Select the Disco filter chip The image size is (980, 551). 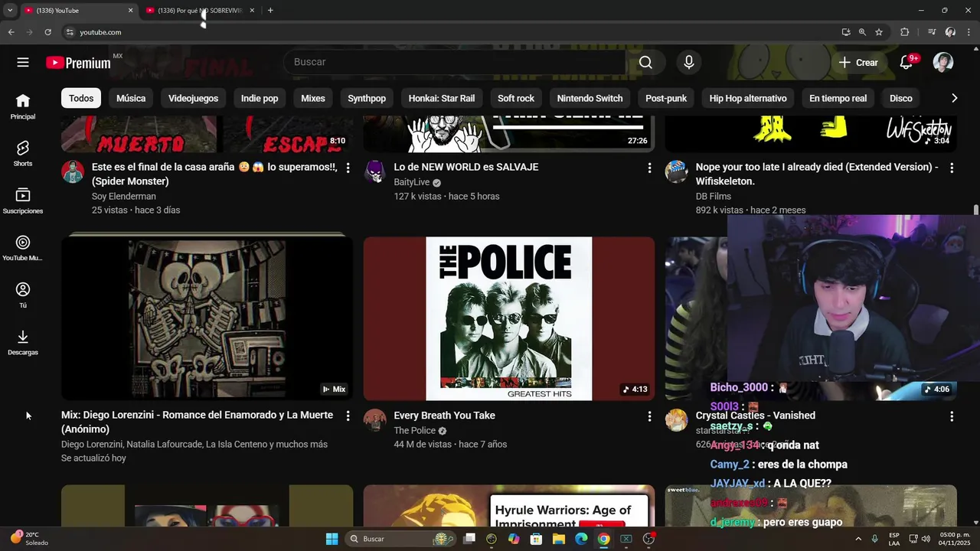coord(901,98)
